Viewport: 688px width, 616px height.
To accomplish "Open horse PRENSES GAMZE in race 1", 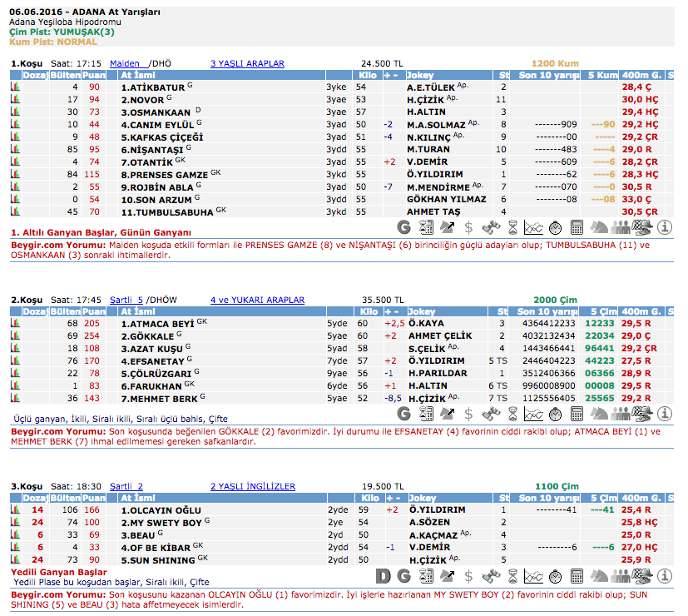I will [165, 175].
